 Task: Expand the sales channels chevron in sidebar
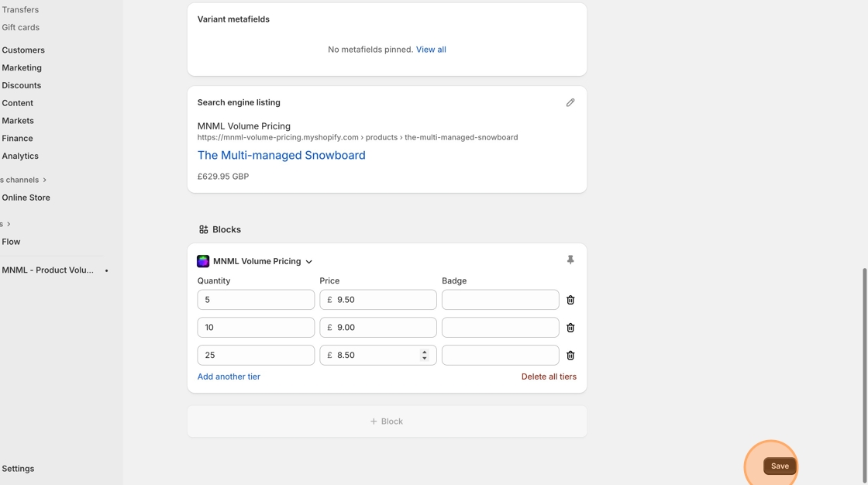coord(44,180)
